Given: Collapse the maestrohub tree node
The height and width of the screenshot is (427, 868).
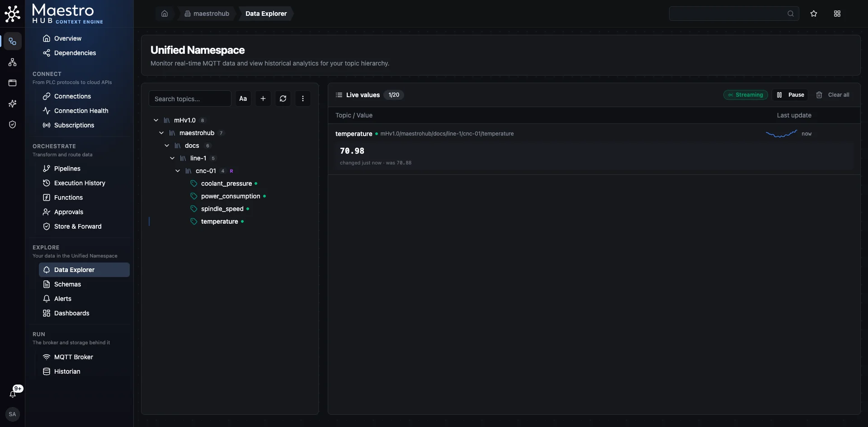Looking at the screenshot, I should point(161,133).
